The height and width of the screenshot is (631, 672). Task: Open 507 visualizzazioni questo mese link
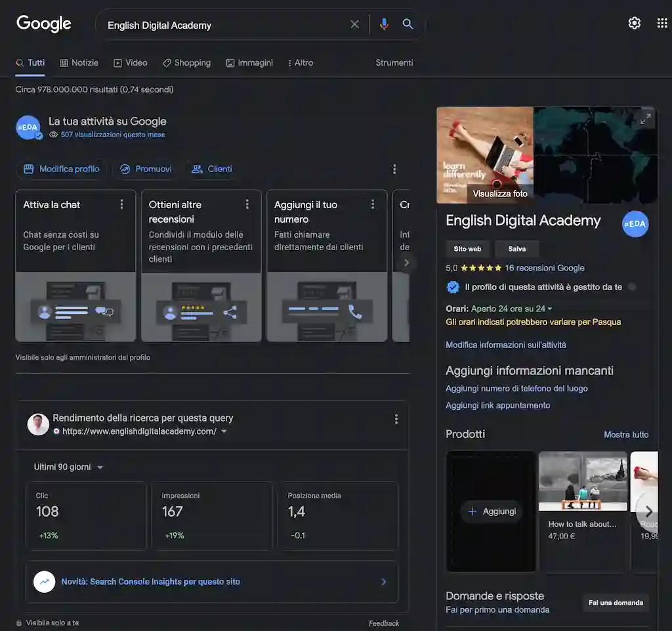pos(113,135)
